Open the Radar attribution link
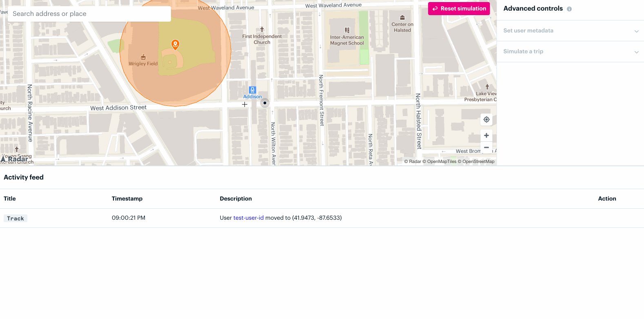Image resolution: width=644 pixels, height=319 pixels. (x=413, y=162)
